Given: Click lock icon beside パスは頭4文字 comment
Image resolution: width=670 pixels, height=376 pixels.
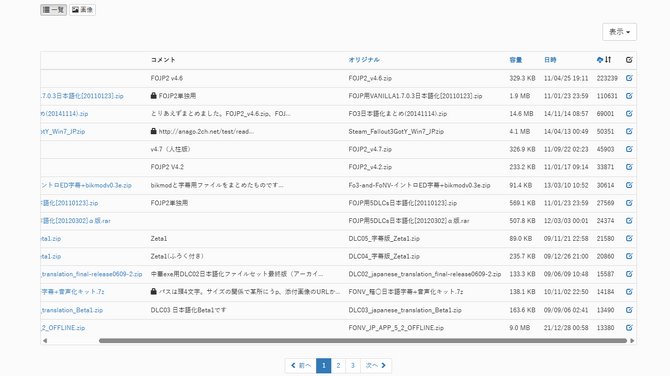Looking at the screenshot, I should (x=153, y=291).
